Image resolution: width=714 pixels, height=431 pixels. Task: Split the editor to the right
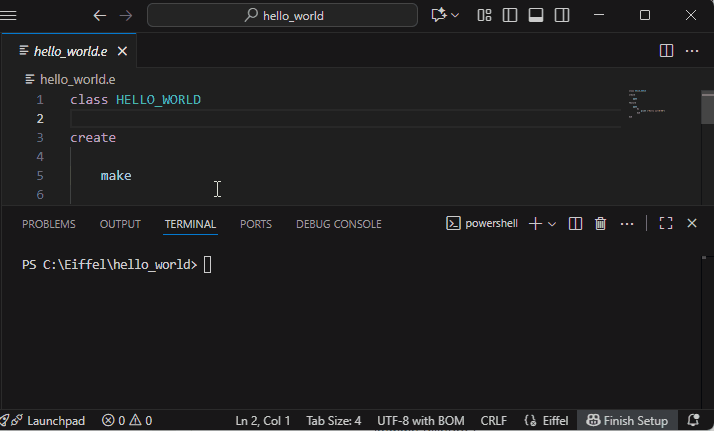[x=666, y=51]
